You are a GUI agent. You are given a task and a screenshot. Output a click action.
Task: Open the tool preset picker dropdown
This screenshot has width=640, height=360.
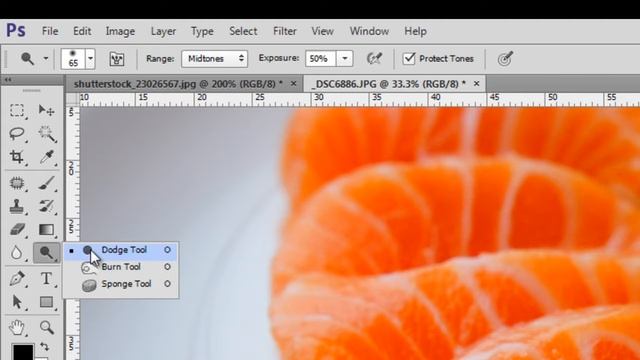tap(46, 59)
